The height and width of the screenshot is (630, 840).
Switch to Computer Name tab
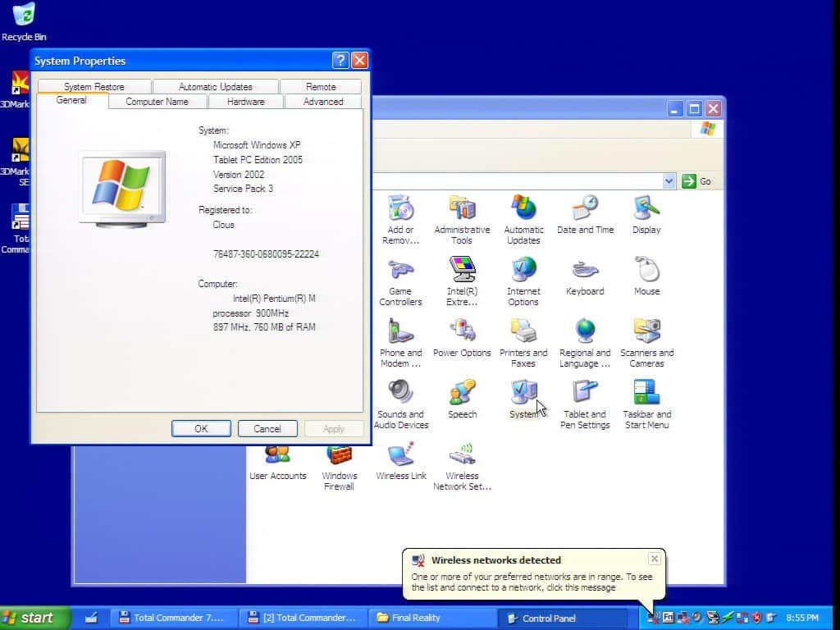coord(157,101)
